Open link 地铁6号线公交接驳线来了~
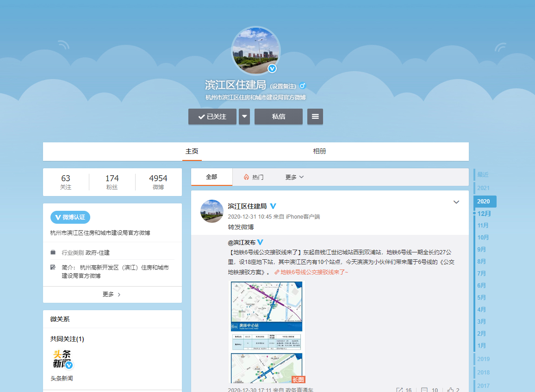Viewport: 535px width, 392px height. (314, 272)
